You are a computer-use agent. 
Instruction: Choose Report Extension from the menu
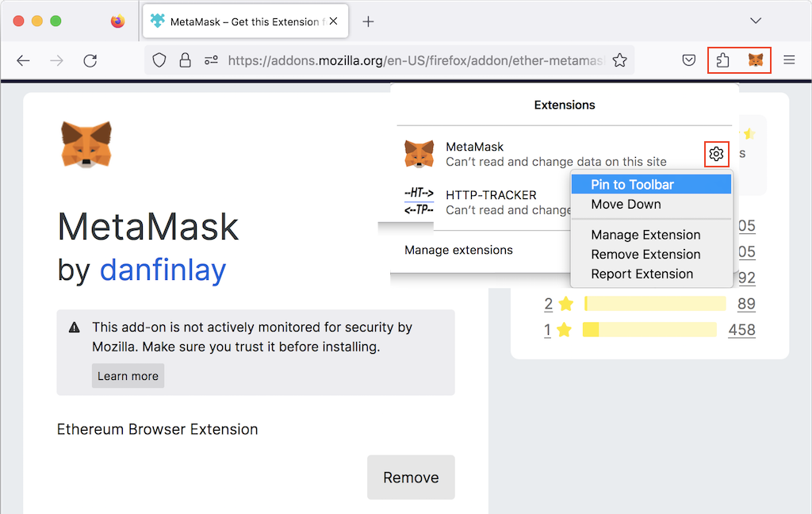[x=642, y=274]
